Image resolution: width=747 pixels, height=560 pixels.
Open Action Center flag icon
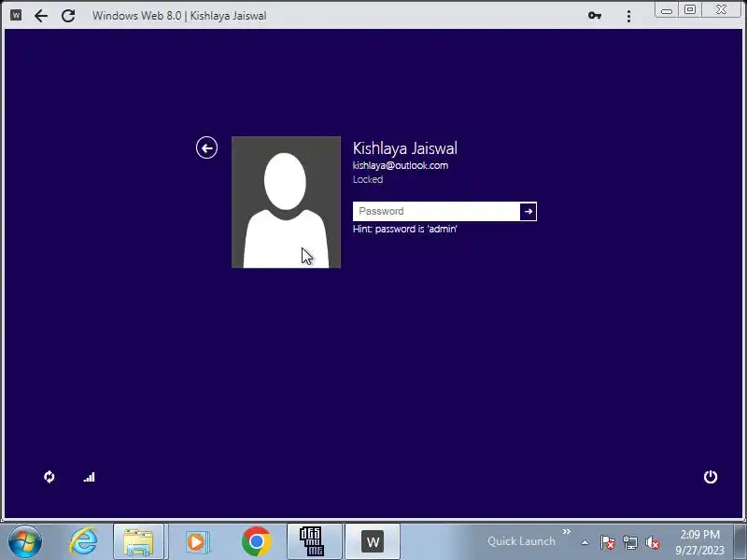click(x=608, y=542)
